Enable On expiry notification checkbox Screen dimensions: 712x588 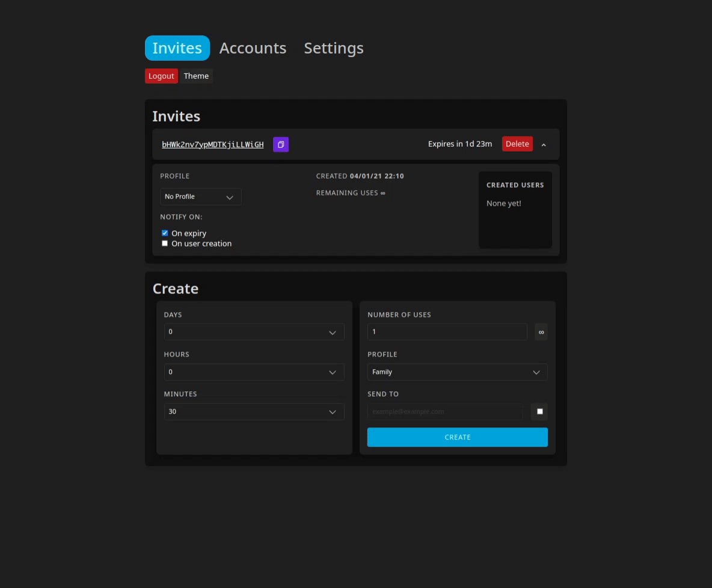165,233
